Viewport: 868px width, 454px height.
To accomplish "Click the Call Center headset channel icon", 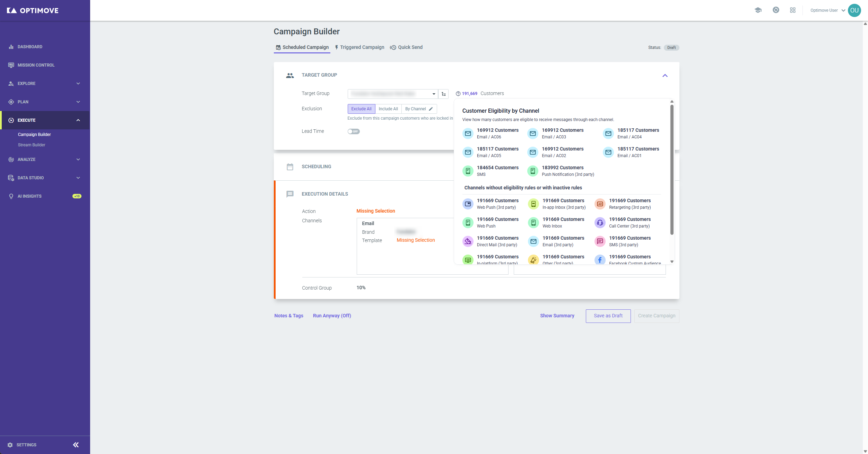I will (600, 223).
